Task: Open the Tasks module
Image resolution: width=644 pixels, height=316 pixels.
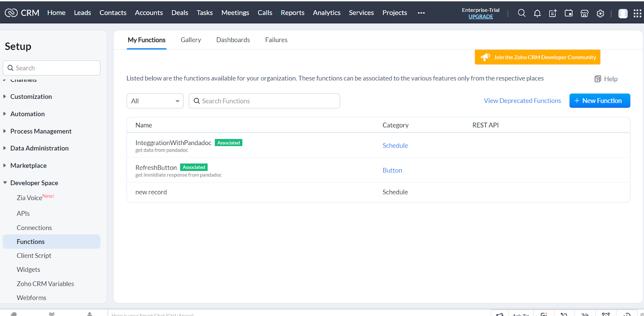Action: (204, 13)
